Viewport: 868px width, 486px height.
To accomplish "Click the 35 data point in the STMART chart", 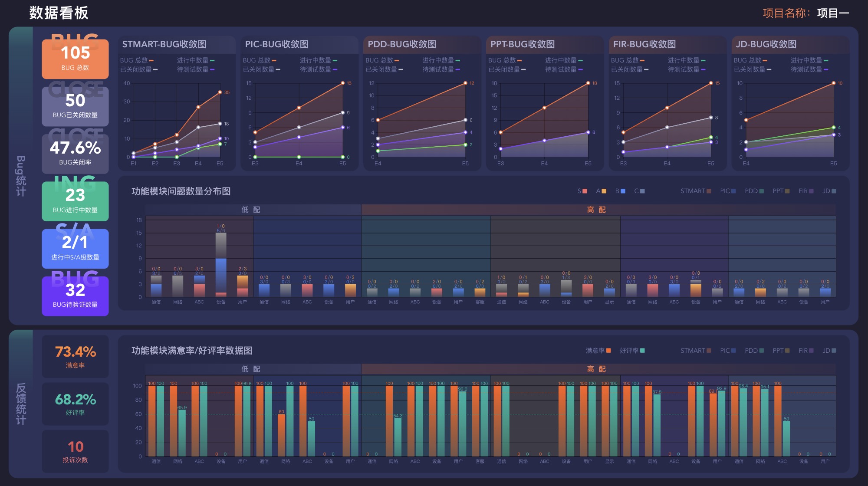I will click(x=220, y=92).
